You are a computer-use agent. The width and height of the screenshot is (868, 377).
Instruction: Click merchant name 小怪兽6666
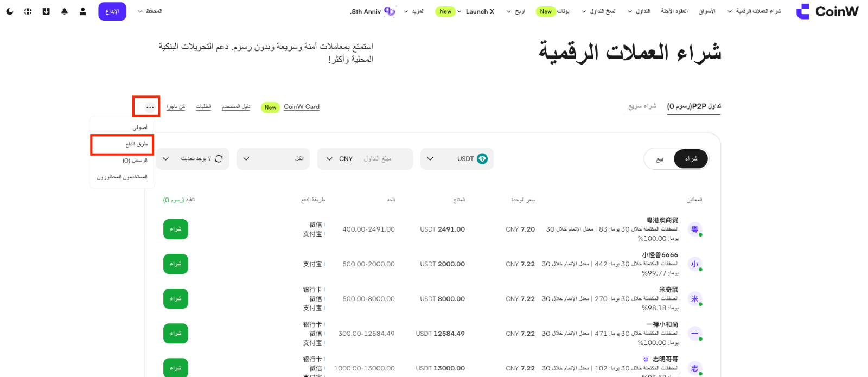[660, 255]
